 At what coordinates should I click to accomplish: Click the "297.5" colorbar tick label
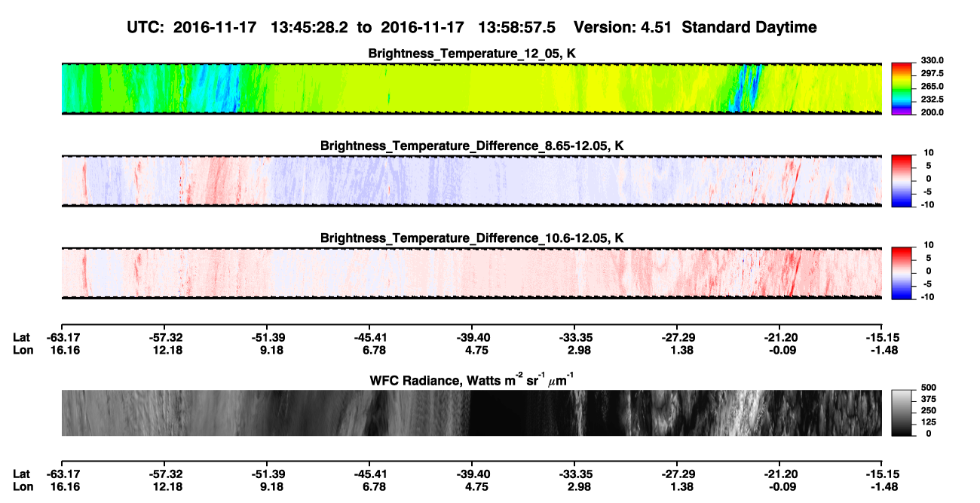pos(933,73)
